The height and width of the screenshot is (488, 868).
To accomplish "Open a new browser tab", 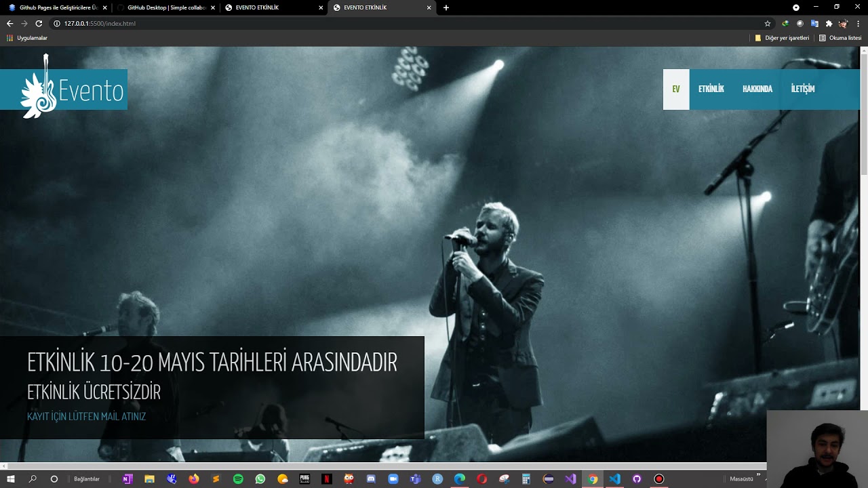I will click(446, 7).
